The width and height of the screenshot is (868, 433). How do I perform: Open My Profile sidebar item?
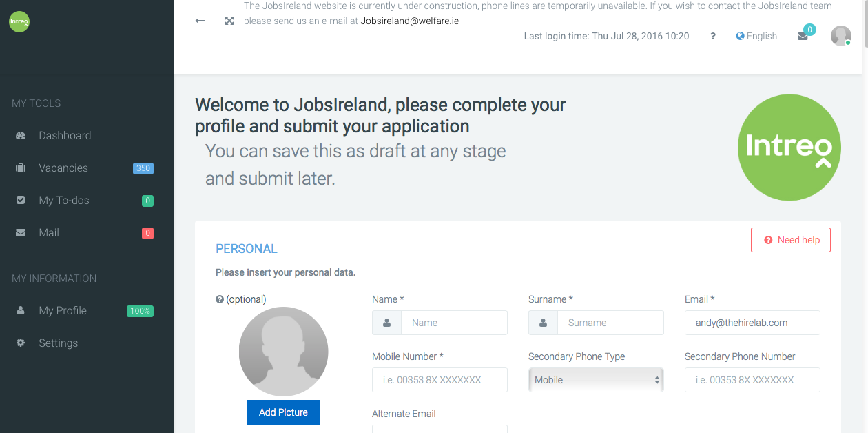tap(63, 311)
